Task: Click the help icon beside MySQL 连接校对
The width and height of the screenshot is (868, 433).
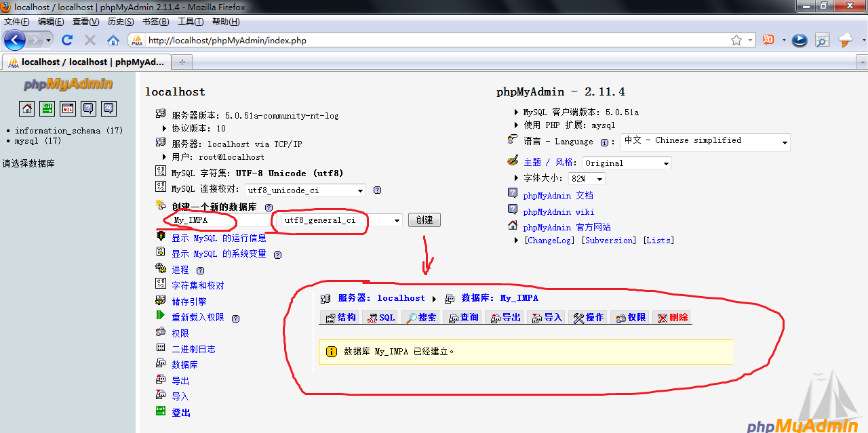Action: 378,190
